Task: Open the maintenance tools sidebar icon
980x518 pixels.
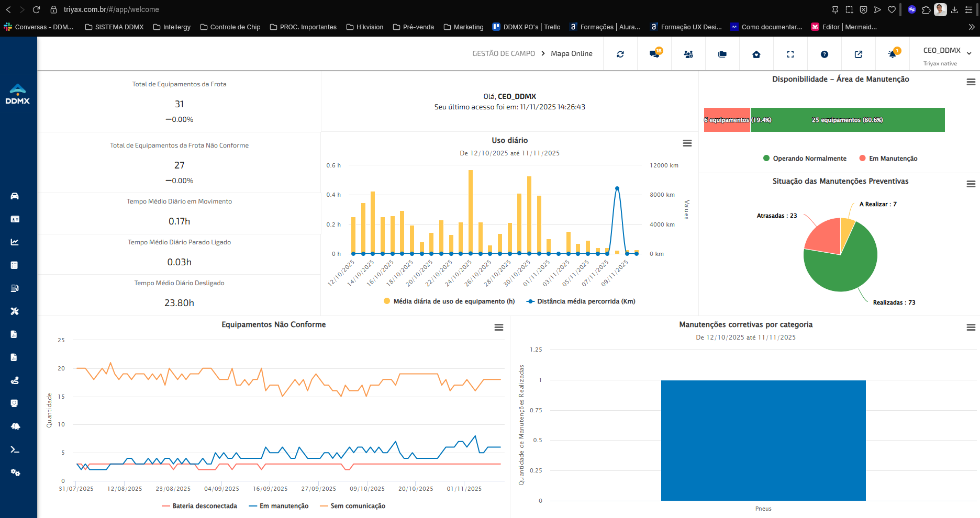Action: 15,311
